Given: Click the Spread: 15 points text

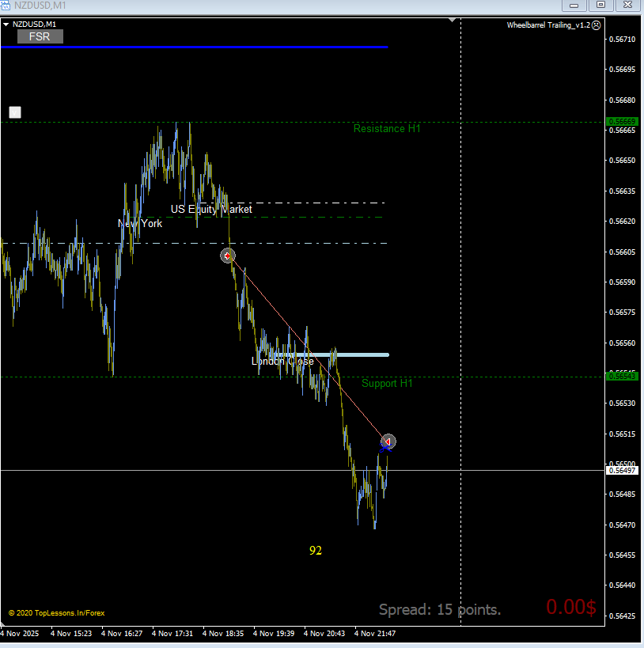Looking at the screenshot, I should (x=440, y=609).
